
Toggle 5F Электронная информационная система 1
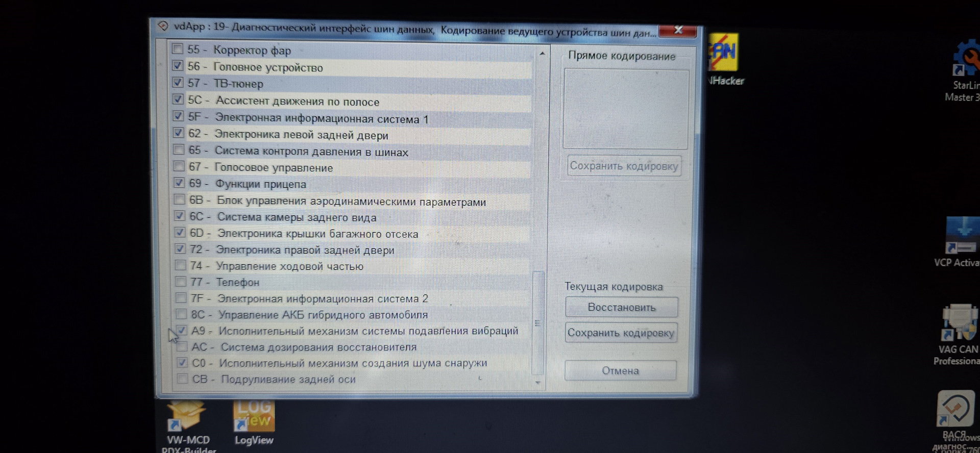(178, 116)
